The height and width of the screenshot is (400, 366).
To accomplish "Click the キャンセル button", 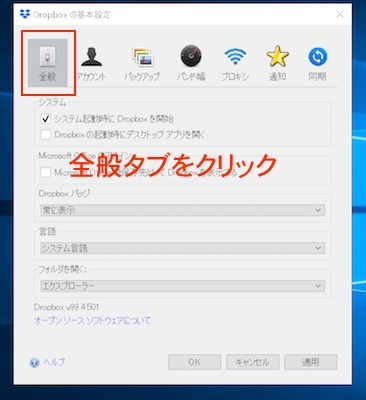I will pyautogui.click(x=252, y=362).
